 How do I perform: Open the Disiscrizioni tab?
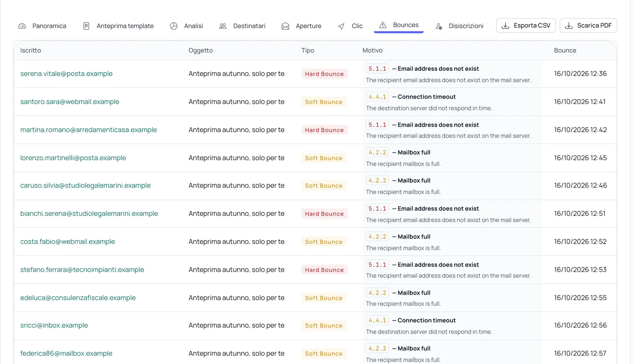[459, 26]
